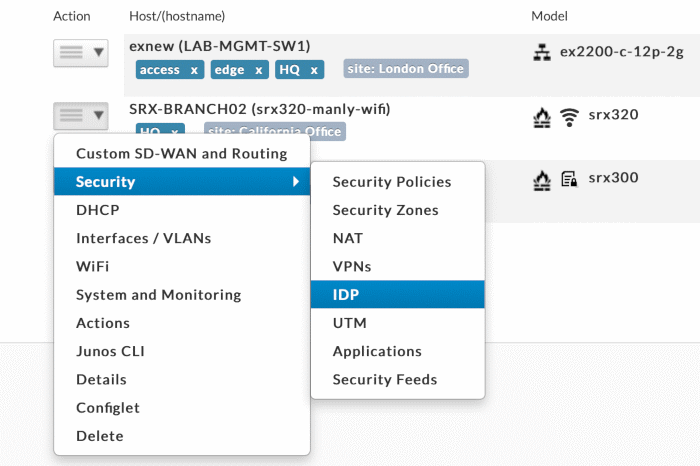The height and width of the screenshot is (466, 700).
Task: Click the 'site: London Office' tag
Action: [405, 69]
